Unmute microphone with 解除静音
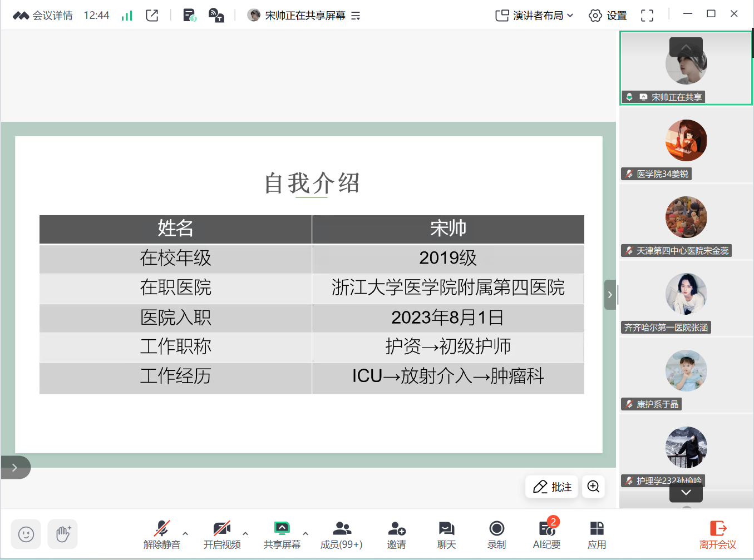 pyautogui.click(x=162, y=534)
